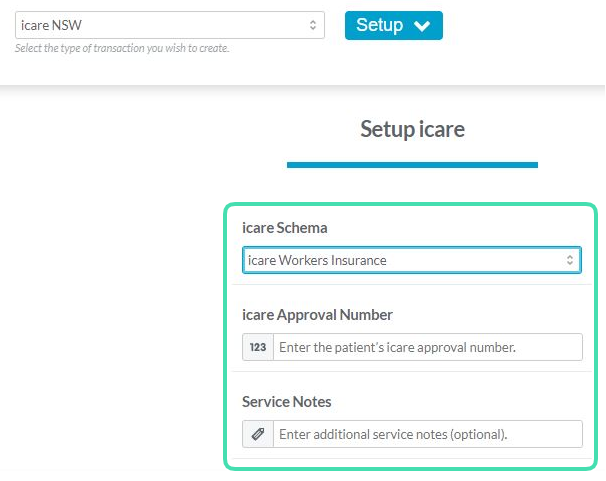The height and width of the screenshot is (481, 606).
Task: Click the Setup icare heading
Action: click(412, 129)
